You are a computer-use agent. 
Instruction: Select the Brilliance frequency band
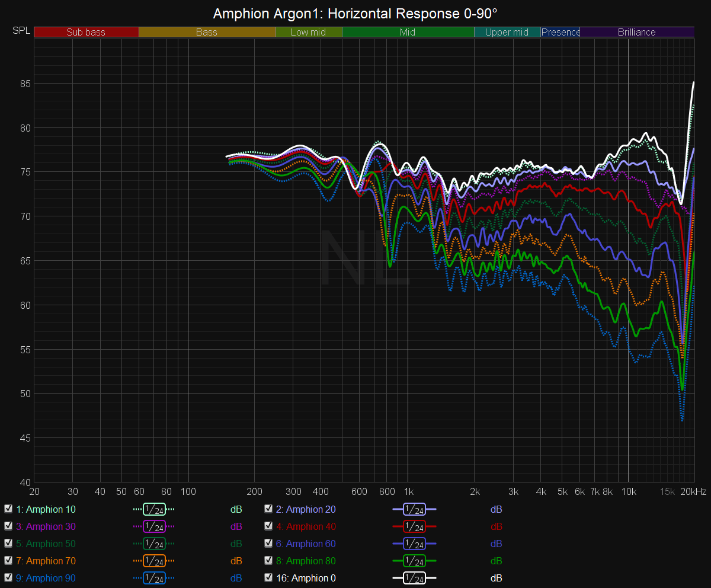click(x=636, y=32)
